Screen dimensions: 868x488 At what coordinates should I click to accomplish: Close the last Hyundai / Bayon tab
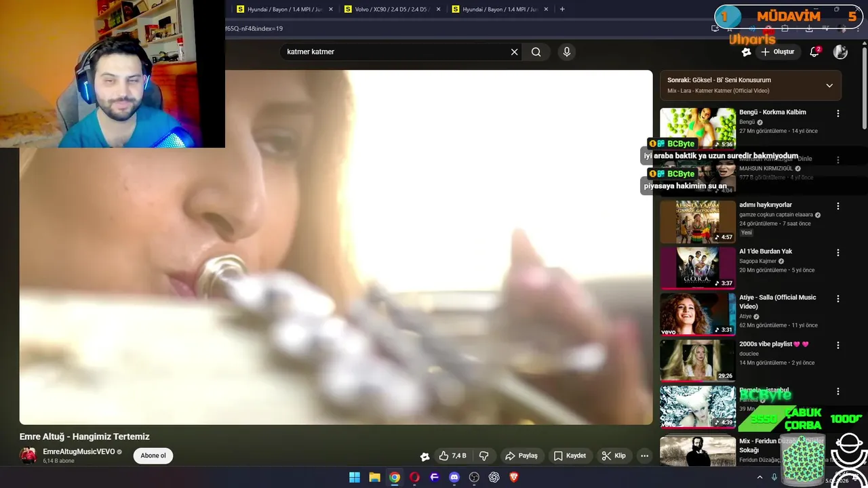click(545, 9)
